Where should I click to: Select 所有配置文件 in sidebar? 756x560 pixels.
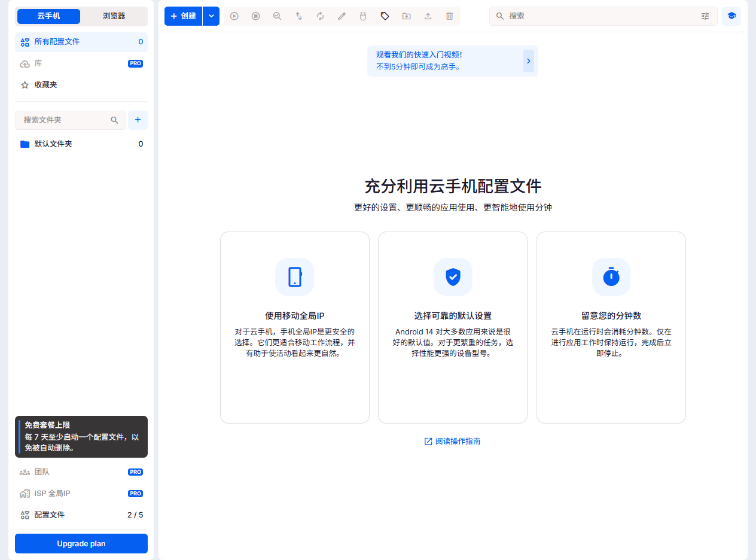tap(81, 42)
